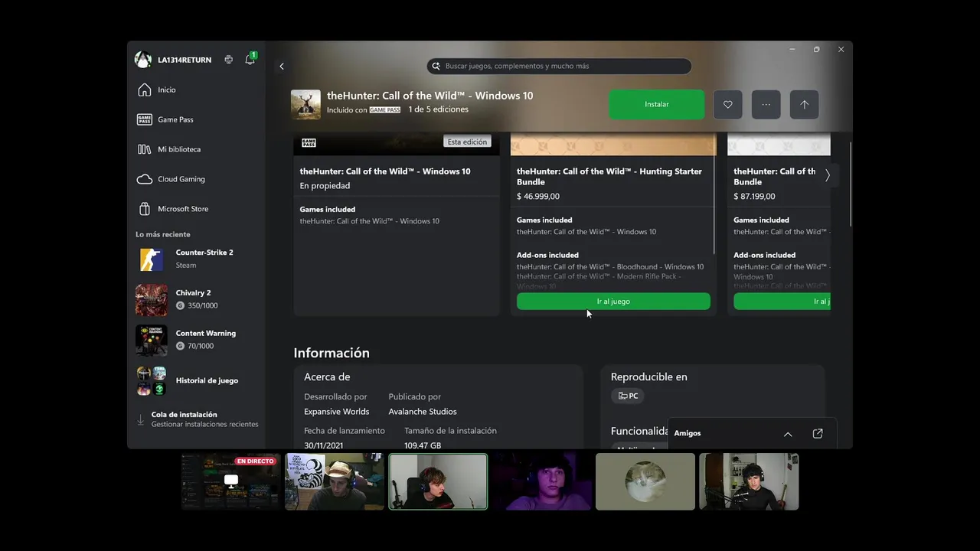Click the Game Pass badge in header subtitle
The image size is (980, 551).
coord(385,110)
